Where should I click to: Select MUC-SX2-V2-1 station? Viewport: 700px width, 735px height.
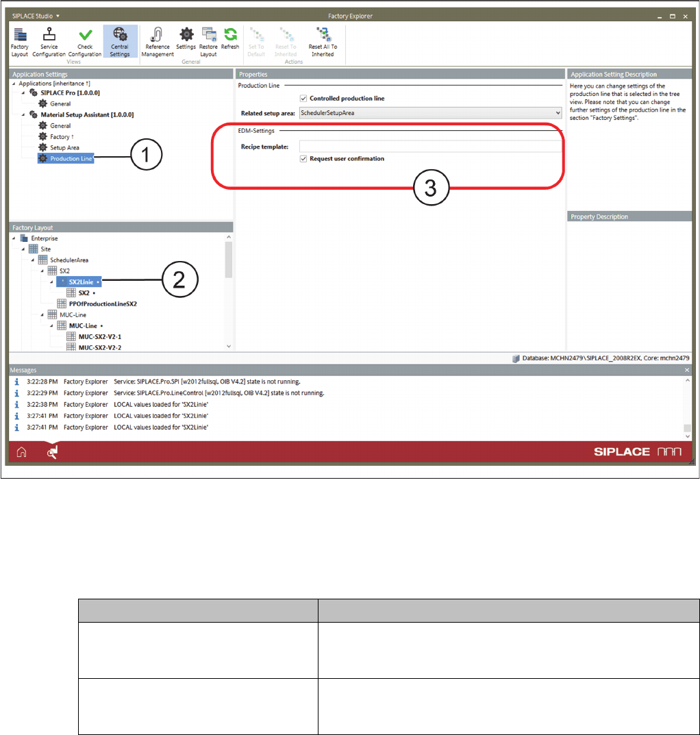100,336
